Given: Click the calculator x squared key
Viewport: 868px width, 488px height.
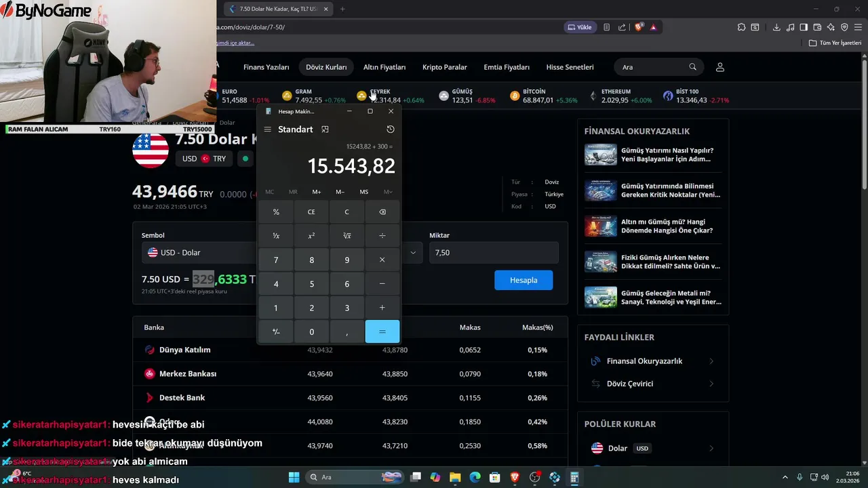Looking at the screenshot, I should click(x=311, y=236).
